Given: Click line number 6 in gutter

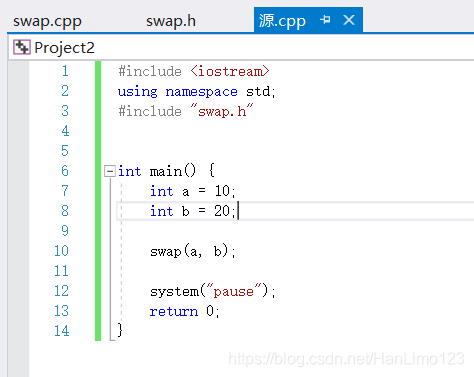Looking at the screenshot, I should pos(65,171).
